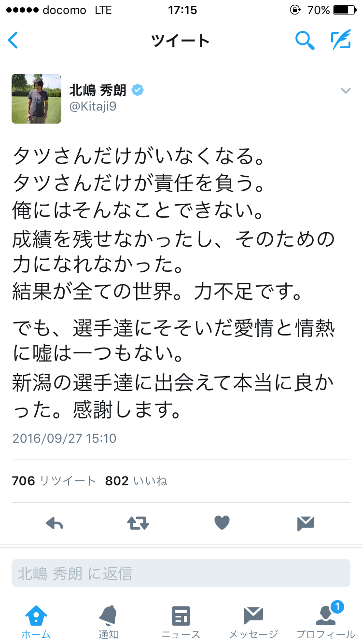The width and height of the screenshot is (362, 644).
Task: Reply to the tweet via arrow icon
Action: (x=54, y=523)
